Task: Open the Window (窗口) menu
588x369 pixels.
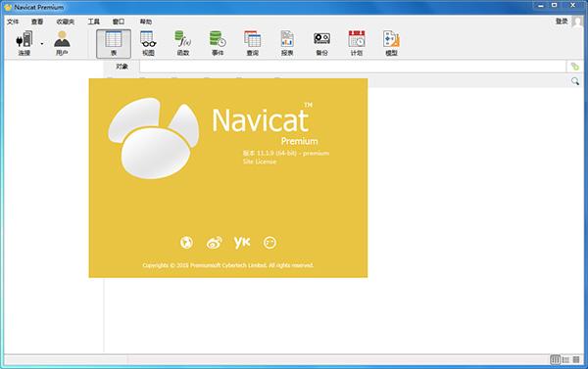Action: [119, 22]
